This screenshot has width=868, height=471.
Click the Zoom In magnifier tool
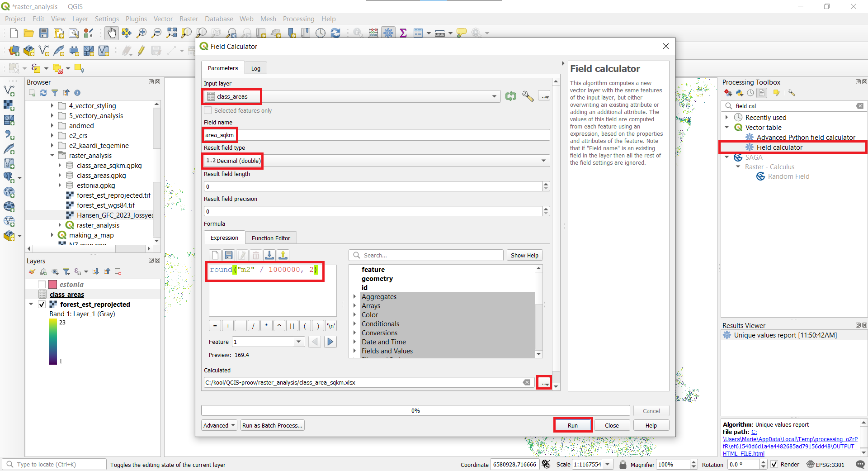(x=142, y=33)
